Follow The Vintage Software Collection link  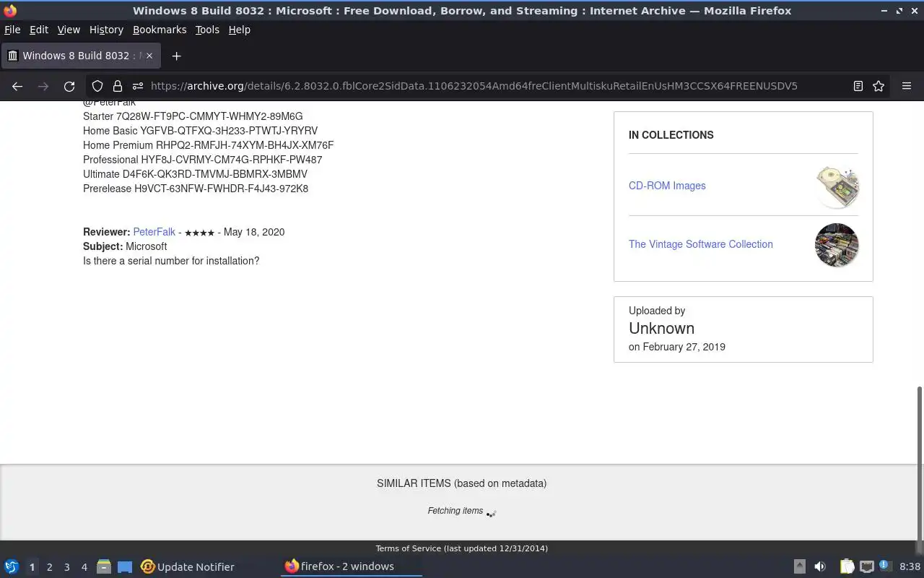pos(701,244)
